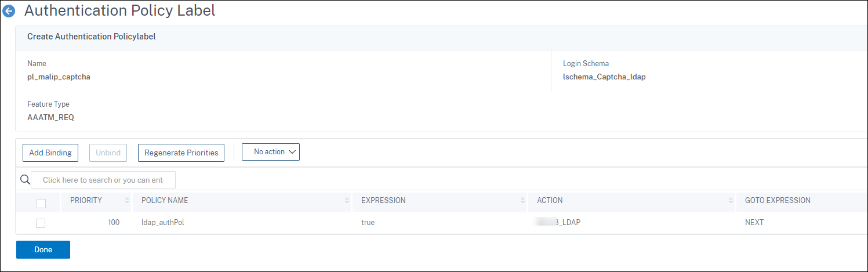This screenshot has width=868, height=272.
Task: Click the magnifier search icon
Action: click(x=25, y=180)
